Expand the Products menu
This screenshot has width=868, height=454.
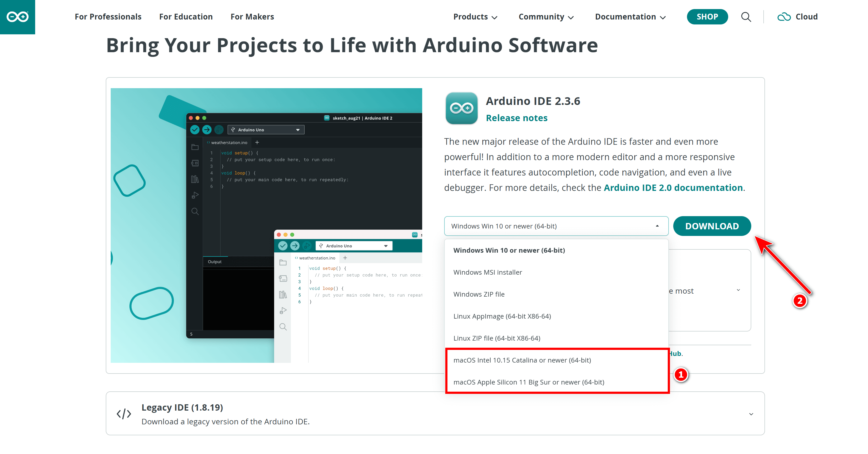click(x=475, y=17)
